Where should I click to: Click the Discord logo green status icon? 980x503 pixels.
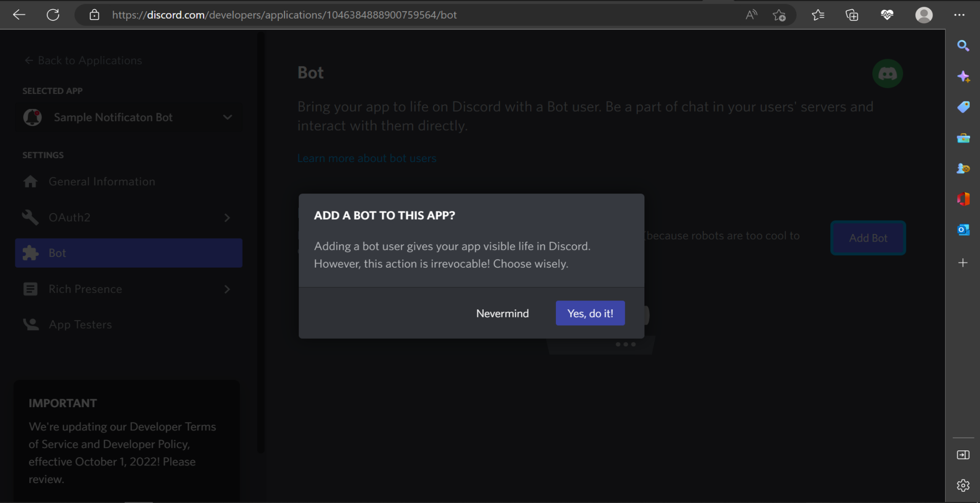pyautogui.click(x=887, y=73)
